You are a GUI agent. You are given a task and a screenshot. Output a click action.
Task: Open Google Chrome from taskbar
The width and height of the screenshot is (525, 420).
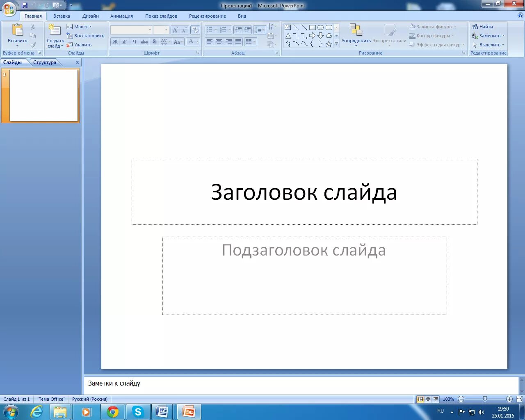112,412
